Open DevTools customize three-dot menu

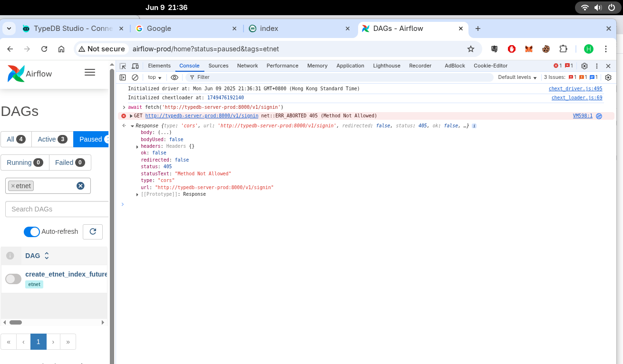pyautogui.click(x=596, y=66)
